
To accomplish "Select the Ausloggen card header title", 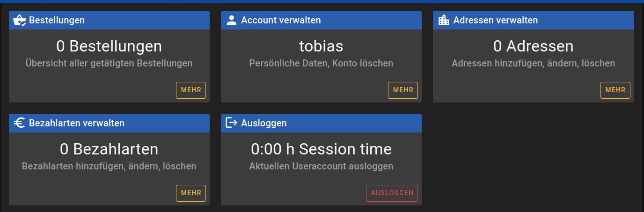I will point(264,123).
